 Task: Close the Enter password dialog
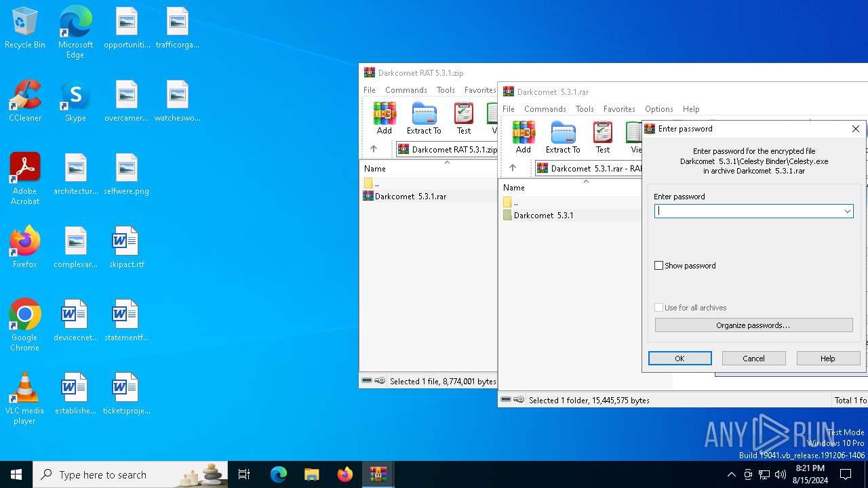pyautogui.click(x=855, y=129)
